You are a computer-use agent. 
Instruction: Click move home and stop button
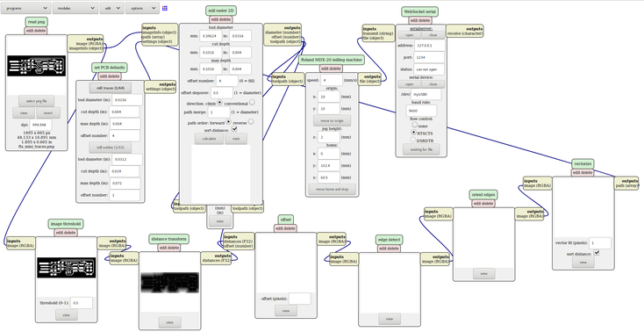click(332, 189)
